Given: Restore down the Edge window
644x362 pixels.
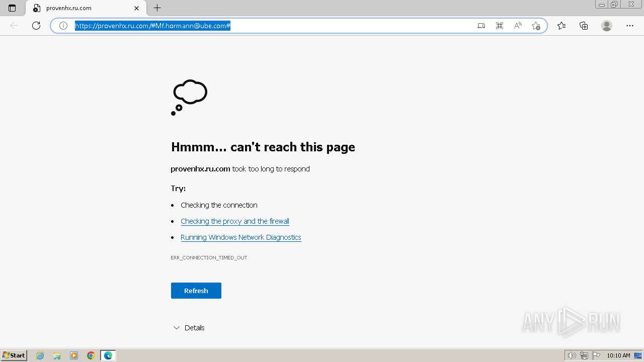Looking at the screenshot, I should (614, 5).
